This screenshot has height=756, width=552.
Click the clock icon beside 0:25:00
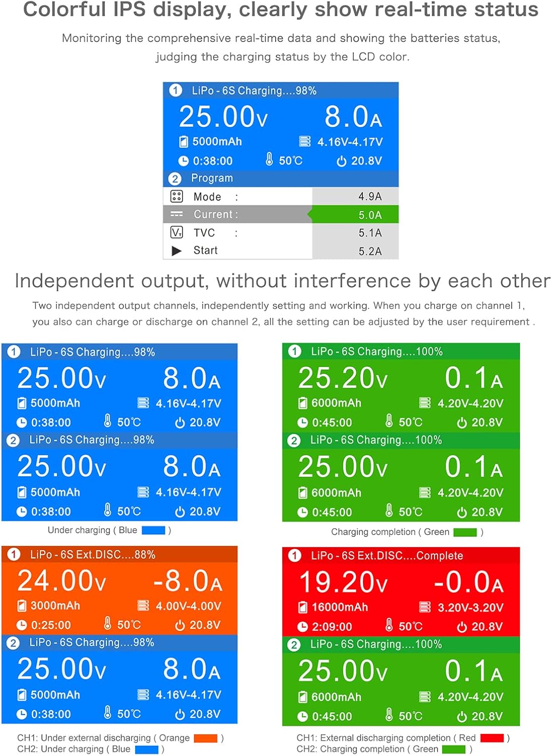pyautogui.click(x=22, y=625)
